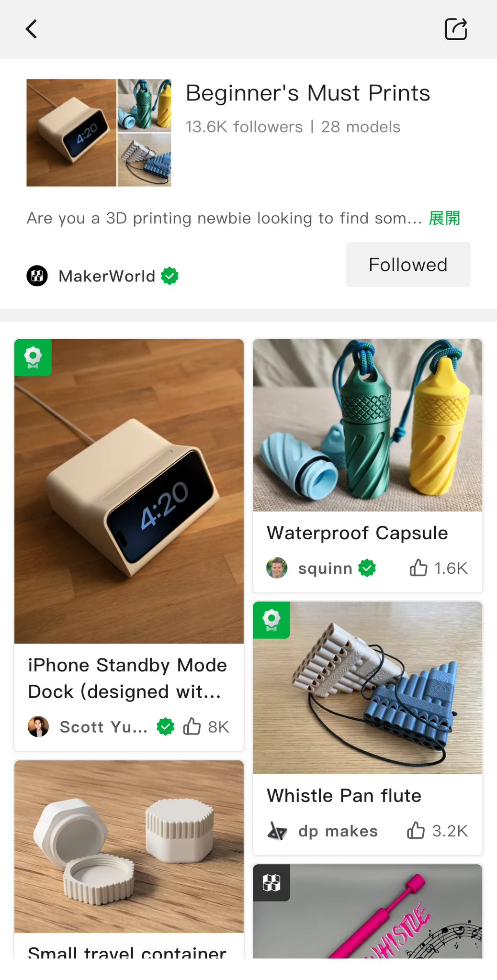Open Scott Yu's profile avatar

point(38,726)
